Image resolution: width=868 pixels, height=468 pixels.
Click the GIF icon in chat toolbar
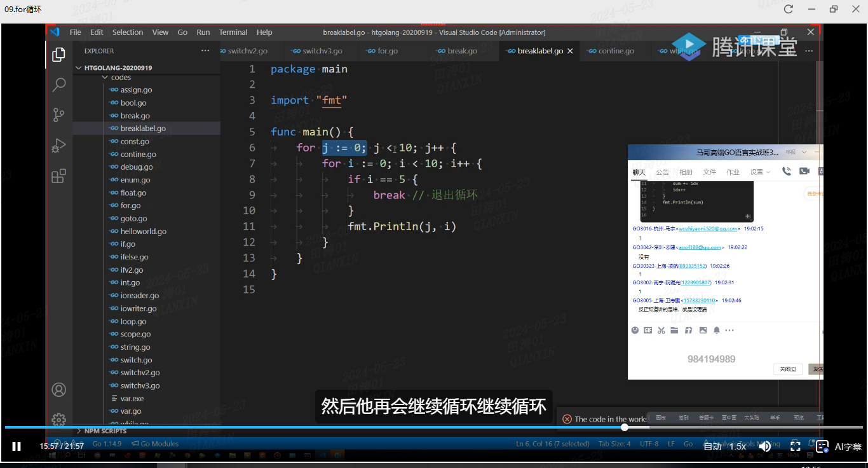pos(648,330)
